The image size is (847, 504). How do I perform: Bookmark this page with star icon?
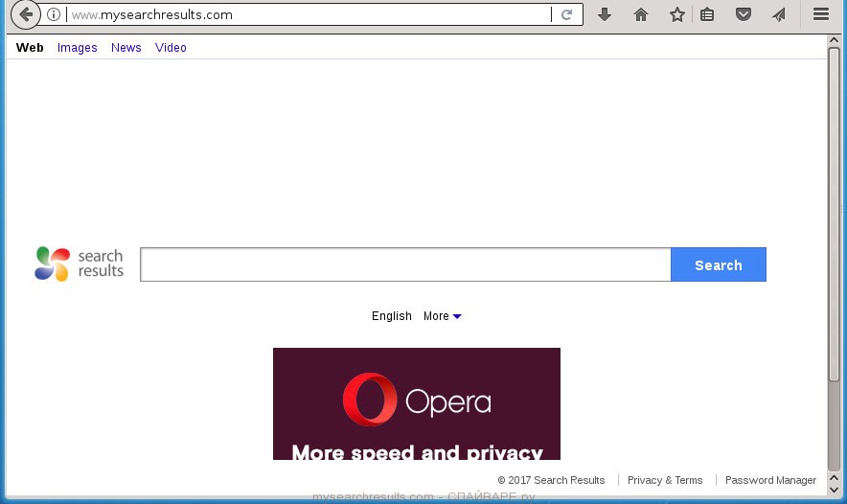coord(677,14)
